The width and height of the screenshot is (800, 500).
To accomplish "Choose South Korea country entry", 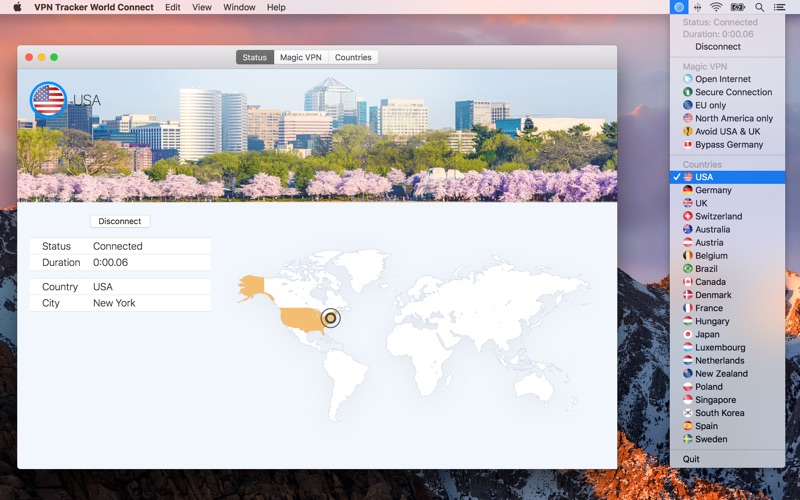I will click(728, 413).
